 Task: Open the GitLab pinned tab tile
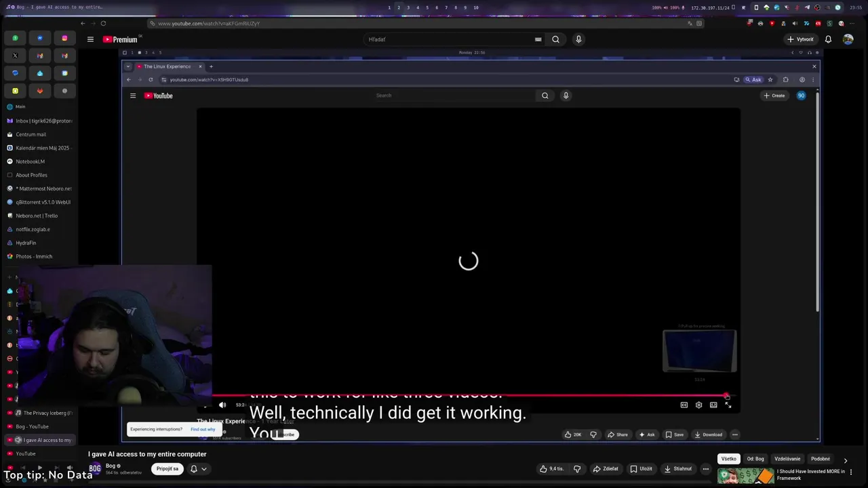coord(40,91)
